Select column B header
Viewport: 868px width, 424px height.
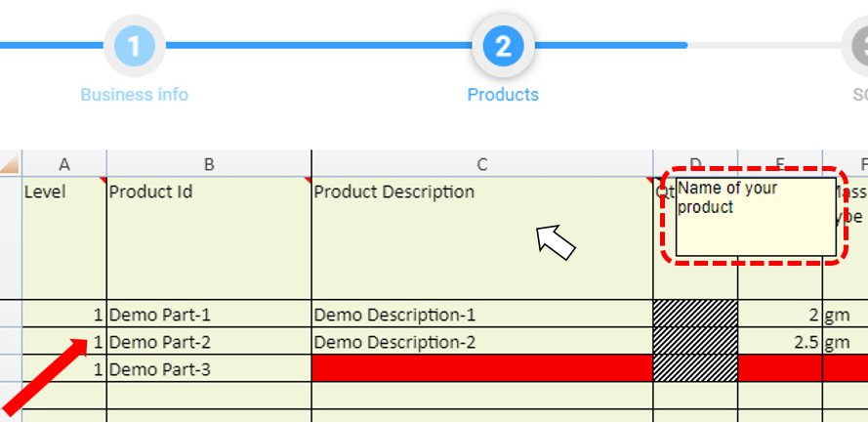[209, 164]
